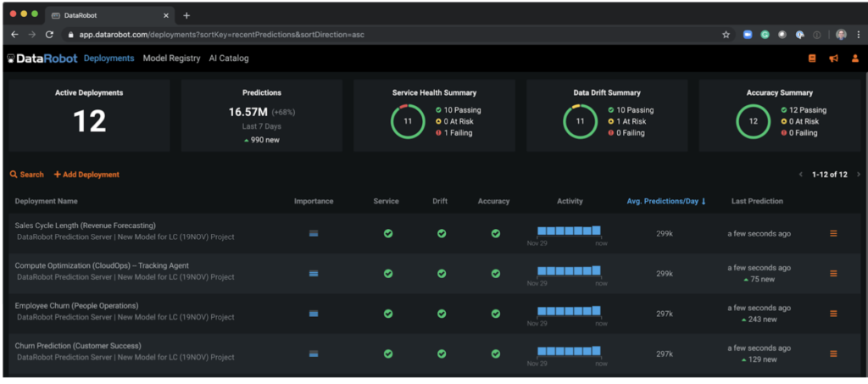Viewport: 868px width, 384px height.
Task: Open the Chrome profile avatar
Action: (x=841, y=34)
